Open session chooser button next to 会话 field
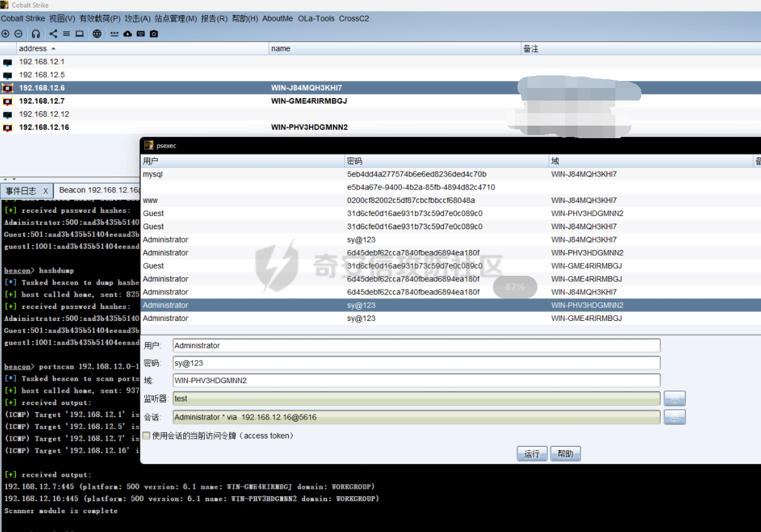 point(674,417)
